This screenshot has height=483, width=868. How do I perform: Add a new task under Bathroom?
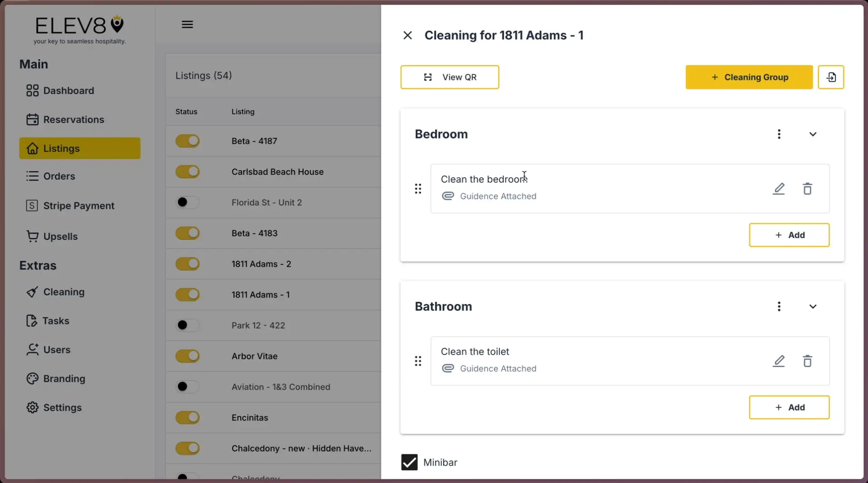(x=789, y=407)
